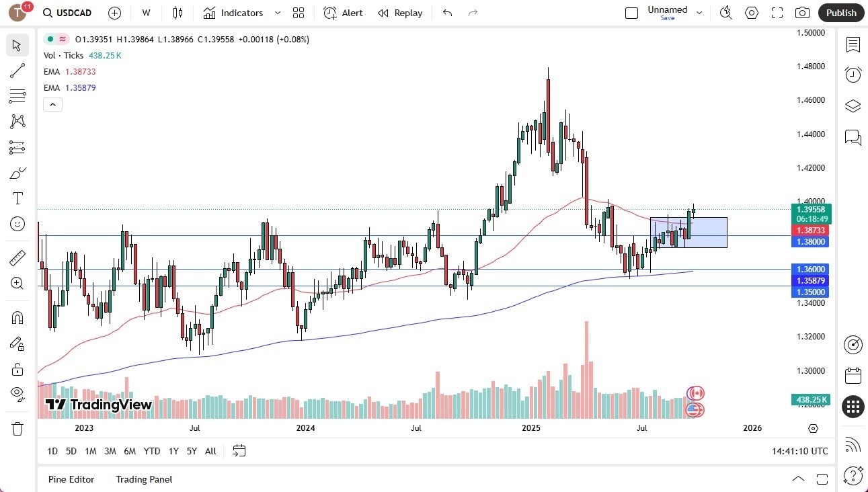The image size is (868, 492).
Task: Select the trend line drawing tool
Action: point(17,71)
